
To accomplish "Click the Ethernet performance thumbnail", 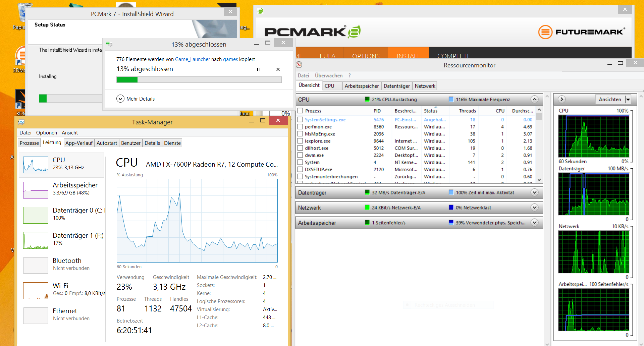I will point(36,316).
